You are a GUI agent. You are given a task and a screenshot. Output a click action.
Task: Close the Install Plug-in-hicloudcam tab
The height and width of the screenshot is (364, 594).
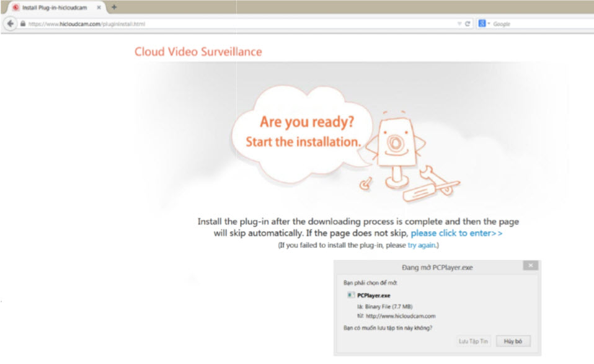click(99, 8)
